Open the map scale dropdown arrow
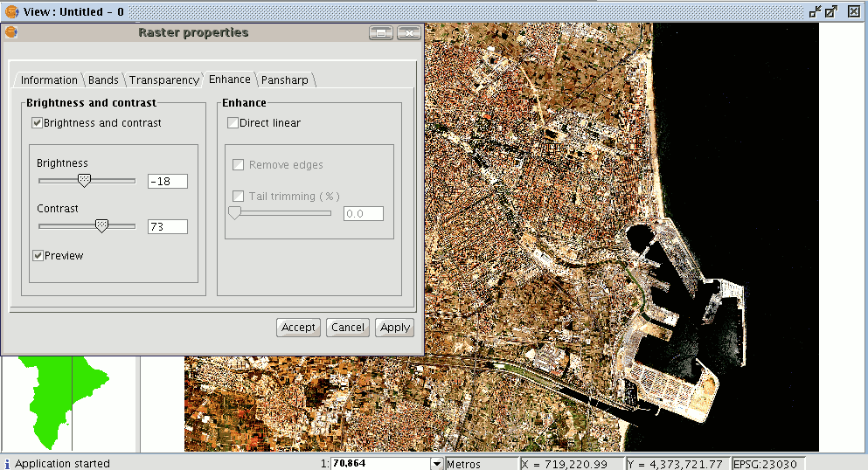 pos(437,464)
